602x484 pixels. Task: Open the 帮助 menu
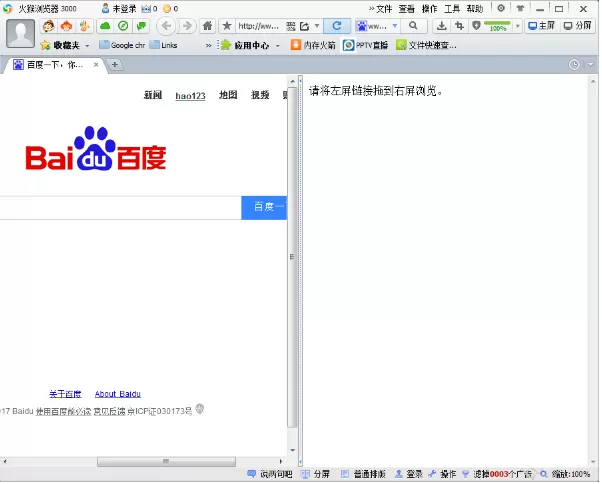pos(475,8)
